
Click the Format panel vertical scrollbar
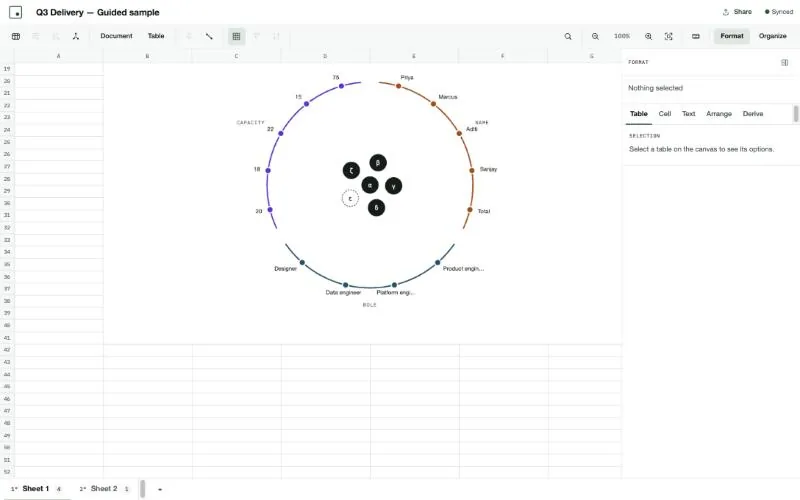point(795,114)
